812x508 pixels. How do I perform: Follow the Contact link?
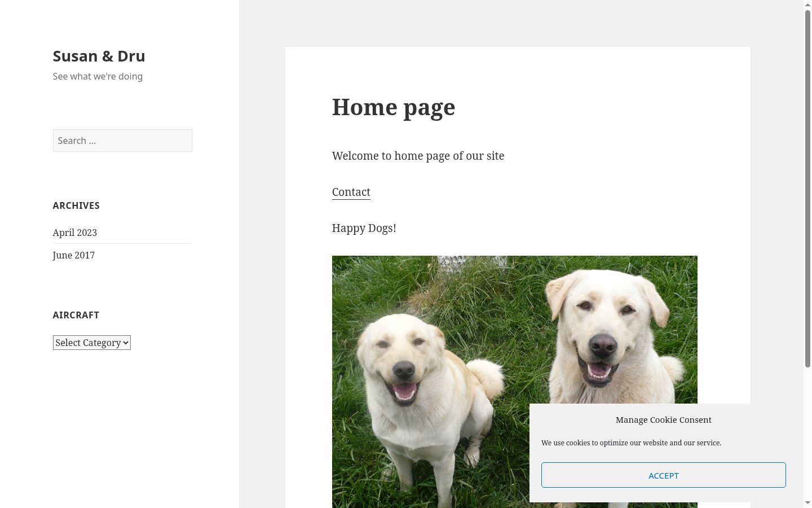(351, 192)
